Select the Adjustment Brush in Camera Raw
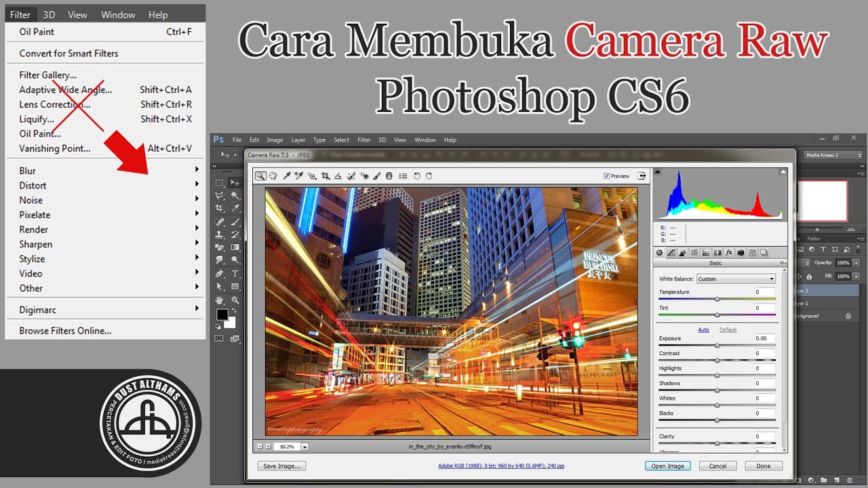The image size is (868, 488). (x=377, y=176)
